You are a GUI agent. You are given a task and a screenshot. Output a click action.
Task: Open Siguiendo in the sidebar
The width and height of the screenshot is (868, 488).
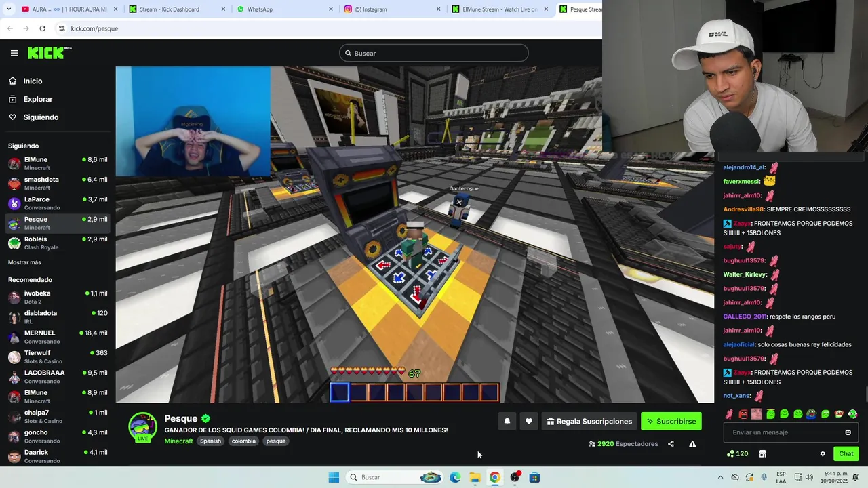41,117
